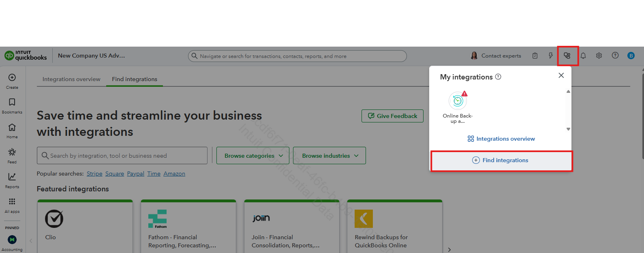Click the Time popular search link
Screen dimensions: 644x253
(154, 174)
